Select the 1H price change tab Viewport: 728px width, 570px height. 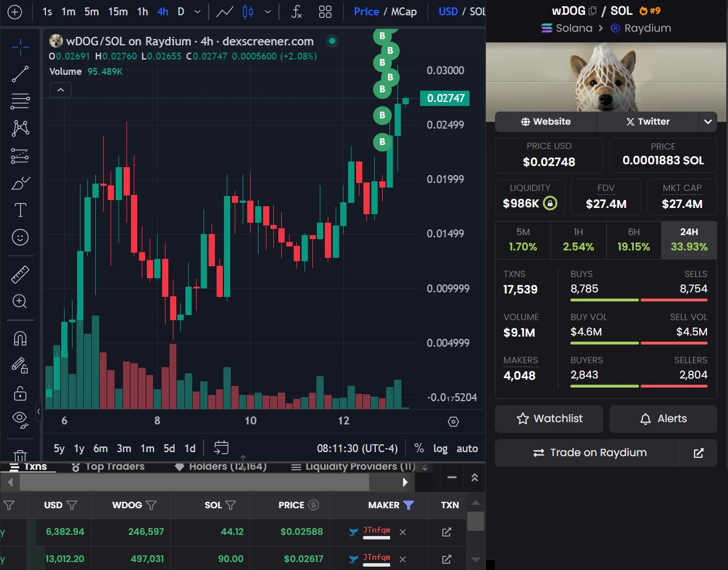pyautogui.click(x=578, y=240)
